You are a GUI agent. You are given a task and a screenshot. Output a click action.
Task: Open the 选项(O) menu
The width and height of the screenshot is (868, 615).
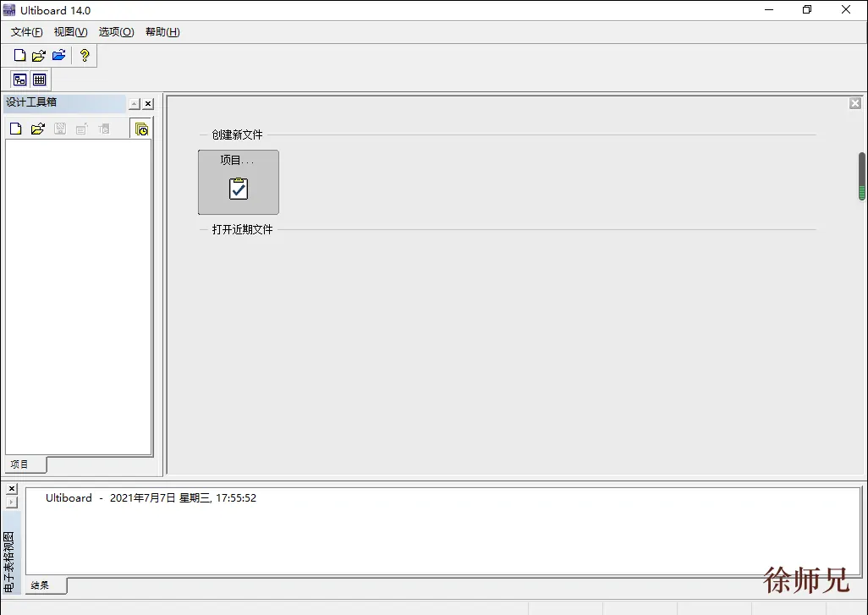[x=116, y=32]
